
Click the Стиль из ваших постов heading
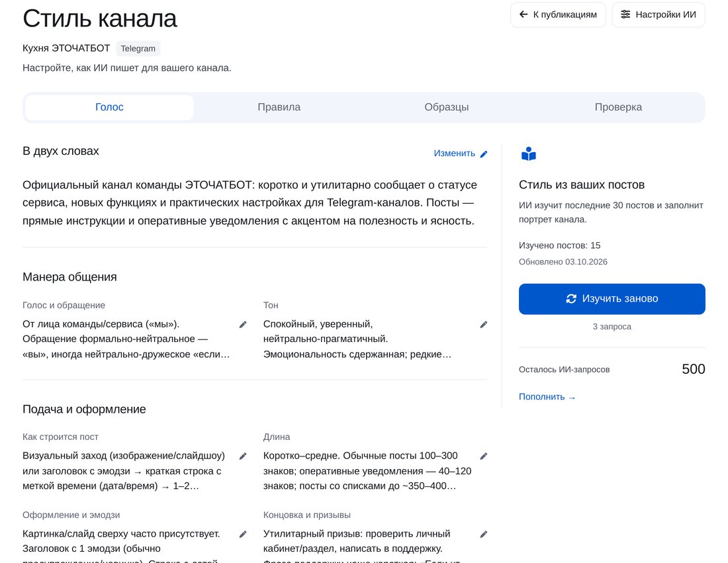point(581,185)
